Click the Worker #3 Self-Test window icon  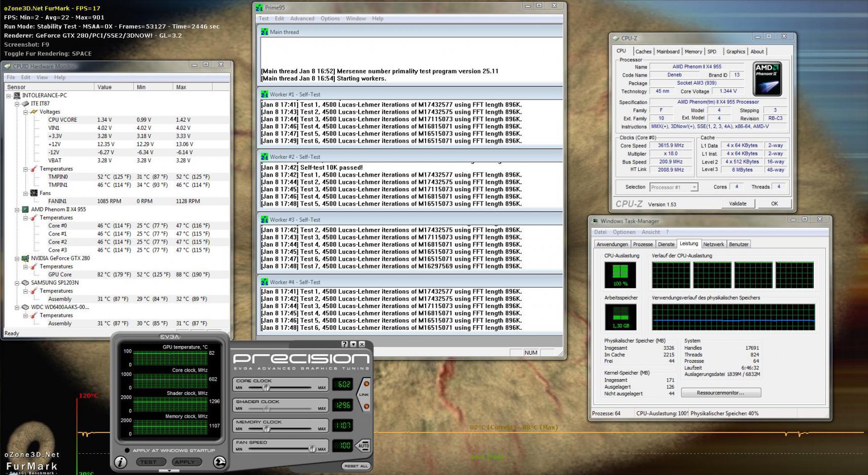coord(264,220)
